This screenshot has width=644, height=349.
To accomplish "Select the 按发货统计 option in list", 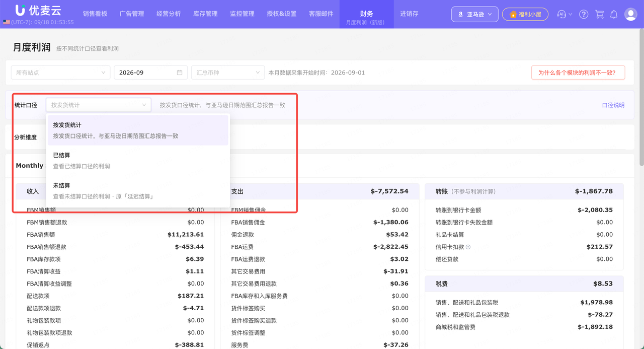I will (138, 130).
